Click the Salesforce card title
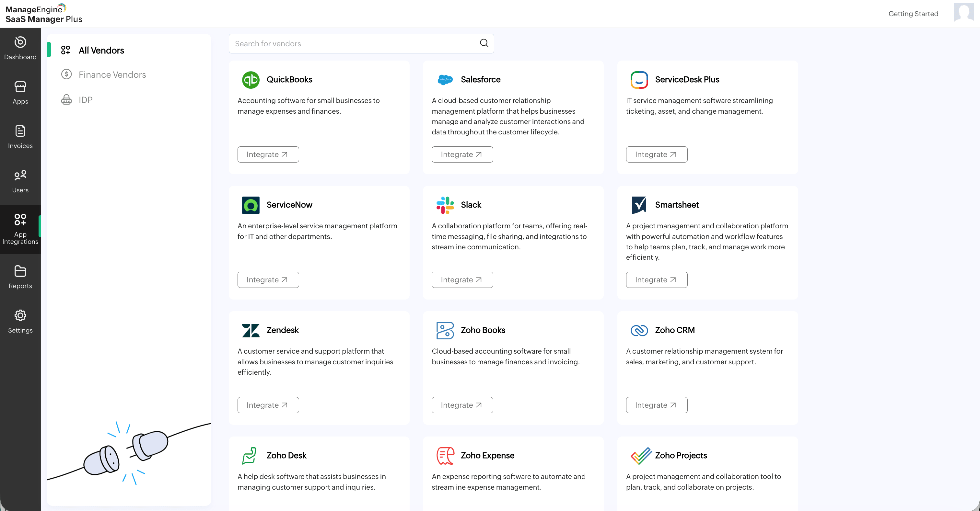980x511 pixels. tap(481, 79)
